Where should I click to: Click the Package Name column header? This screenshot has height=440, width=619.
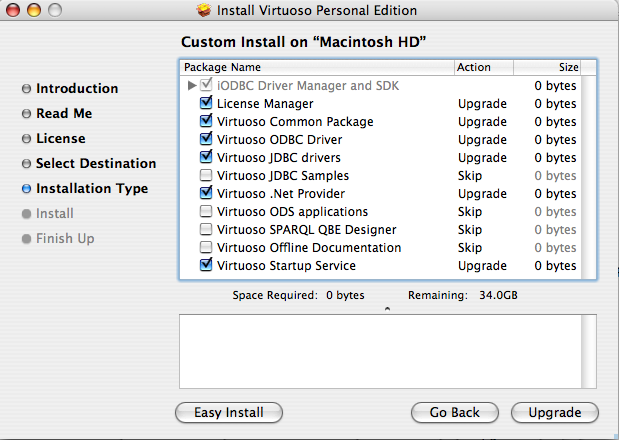click(317, 67)
